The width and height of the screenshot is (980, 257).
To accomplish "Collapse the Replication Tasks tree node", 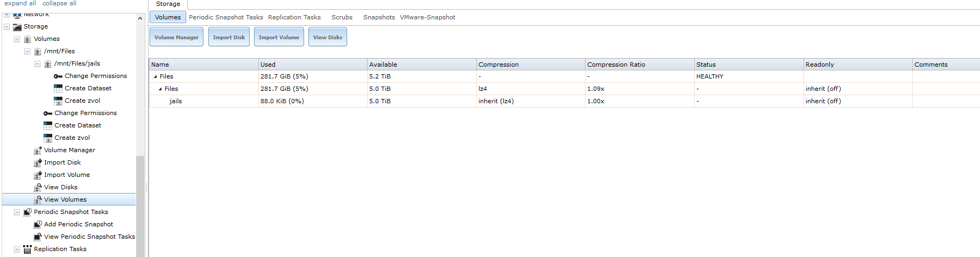I will [17, 249].
